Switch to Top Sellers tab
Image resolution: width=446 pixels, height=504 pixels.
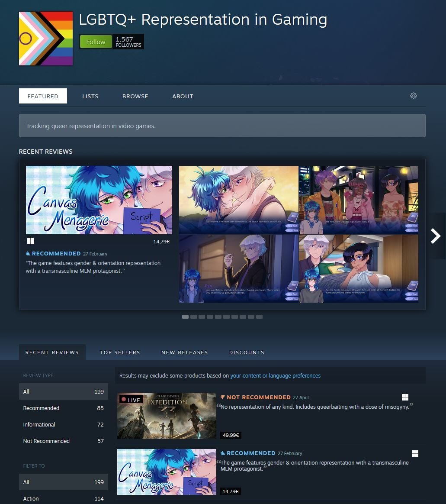[120, 352]
